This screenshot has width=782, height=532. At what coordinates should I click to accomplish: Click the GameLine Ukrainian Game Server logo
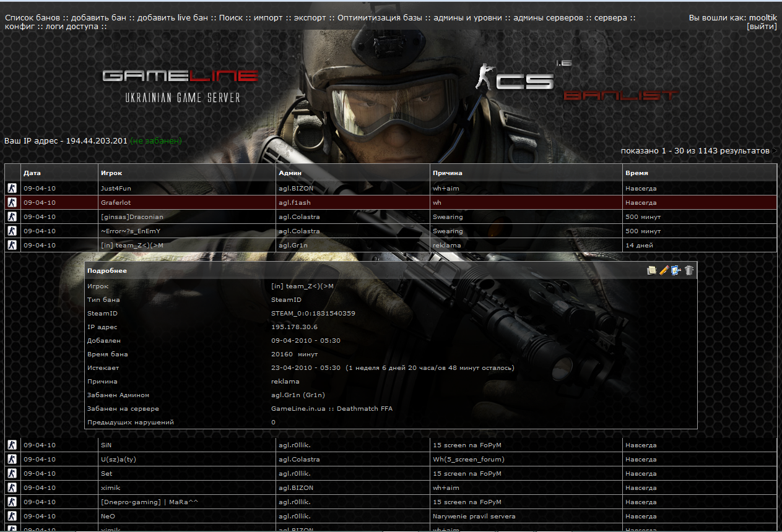coord(180,86)
